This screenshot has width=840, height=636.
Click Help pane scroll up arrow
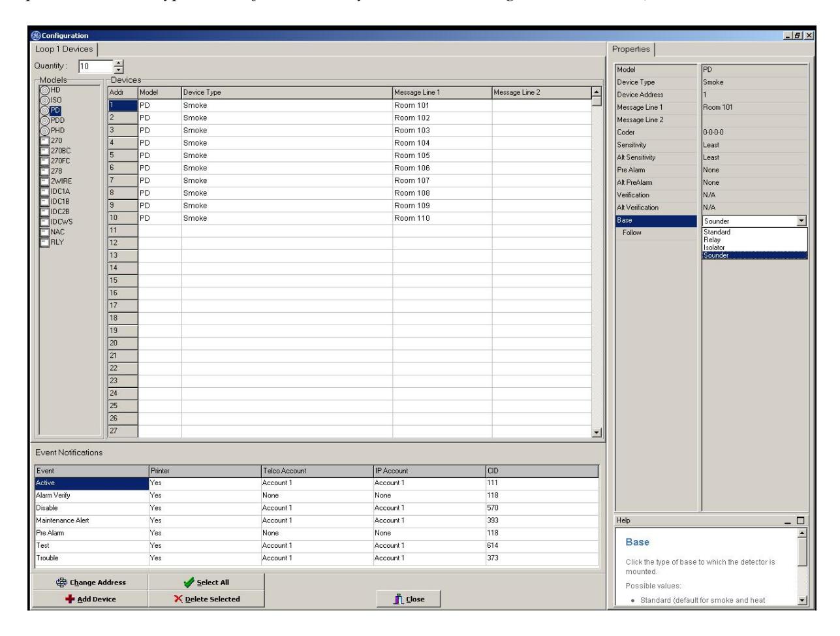[x=802, y=533]
